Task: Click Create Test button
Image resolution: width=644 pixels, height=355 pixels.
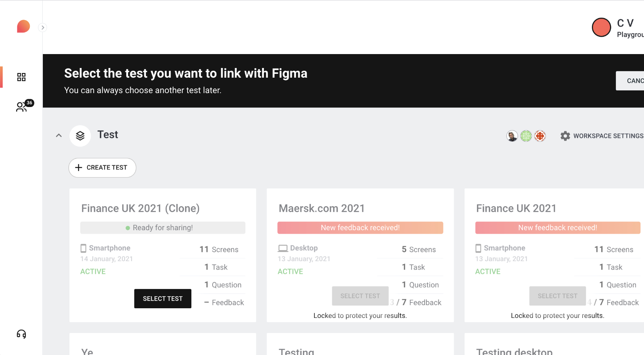Action: point(102,168)
